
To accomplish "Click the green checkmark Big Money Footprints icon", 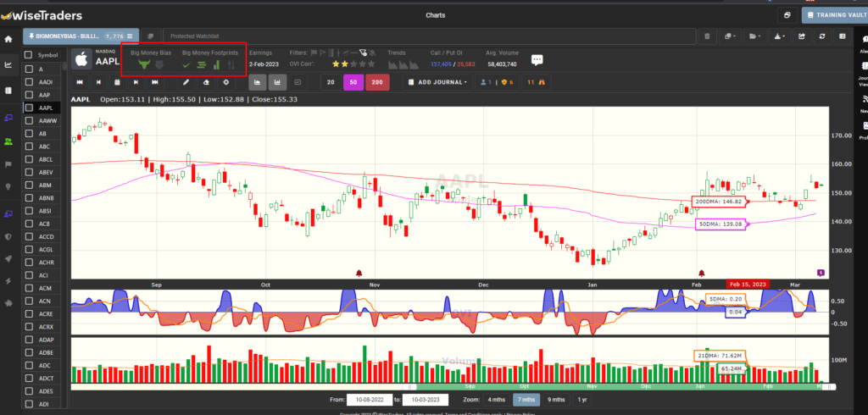I will (186, 65).
